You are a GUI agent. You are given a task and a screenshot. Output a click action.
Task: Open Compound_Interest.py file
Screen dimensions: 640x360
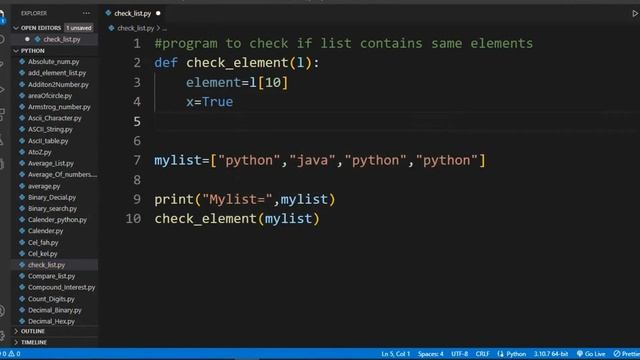pyautogui.click(x=61, y=287)
